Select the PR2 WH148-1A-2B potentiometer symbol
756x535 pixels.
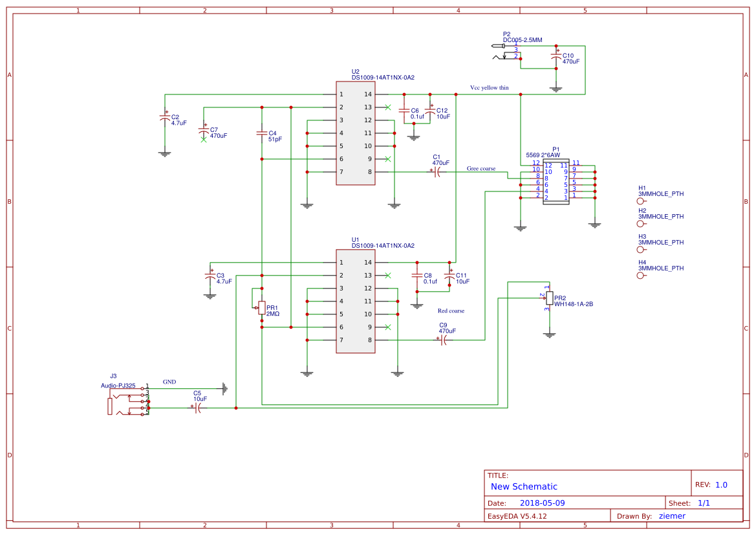pyautogui.click(x=549, y=298)
